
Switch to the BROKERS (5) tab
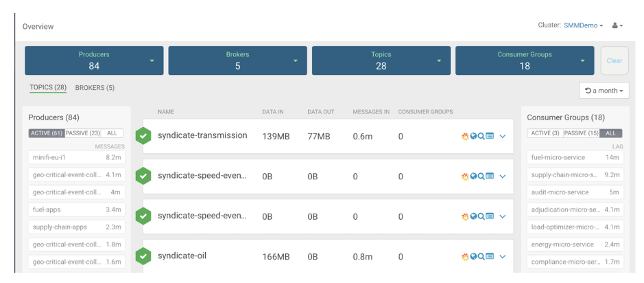pos(95,88)
